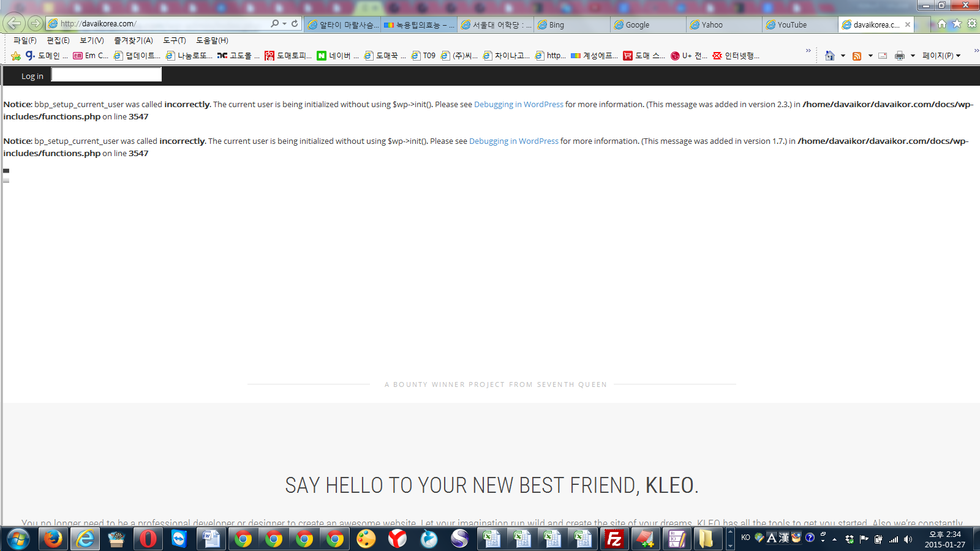Screen dimensions: 980x551
Task: Switch to the YouTube tab
Action: click(x=791, y=25)
